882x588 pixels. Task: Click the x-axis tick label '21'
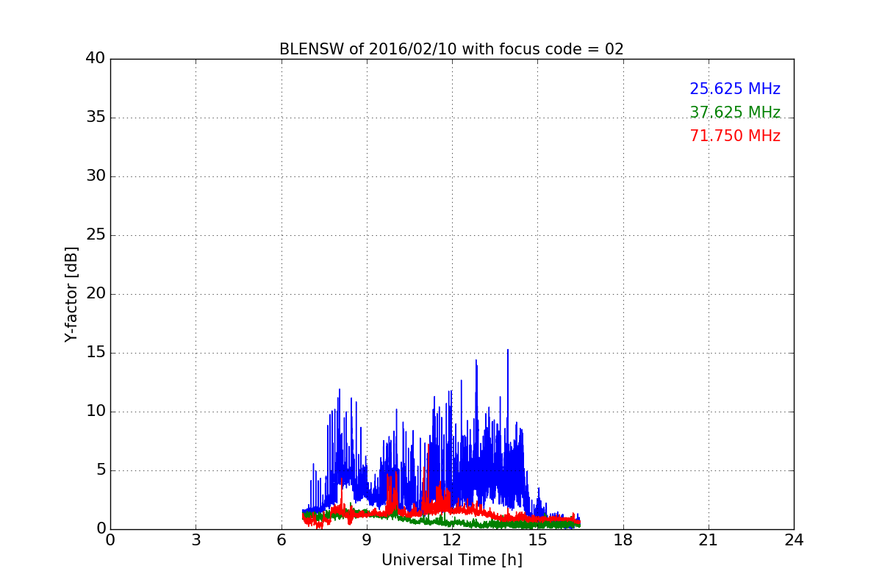708,540
